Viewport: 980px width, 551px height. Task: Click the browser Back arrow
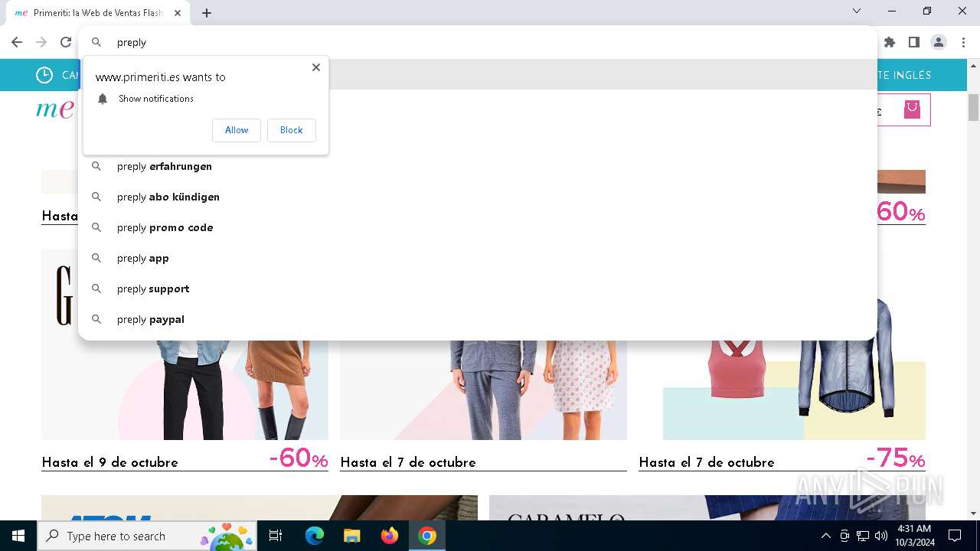(x=17, y=42)
